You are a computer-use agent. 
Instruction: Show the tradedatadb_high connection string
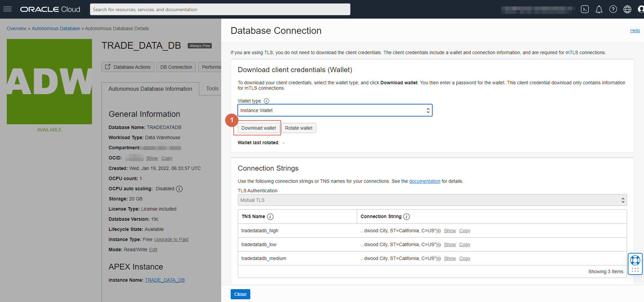click(450, 231)
